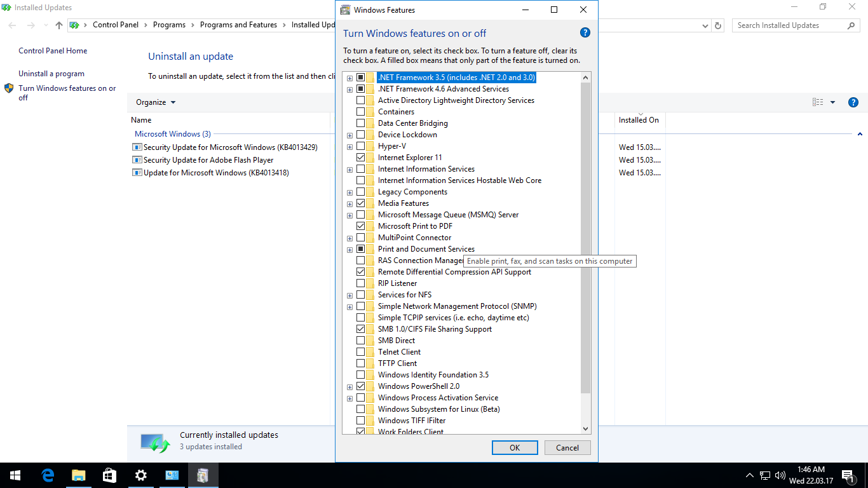Check Active Directory Lightweight Directory Services

pyautogui.click(x=361, y=100)
